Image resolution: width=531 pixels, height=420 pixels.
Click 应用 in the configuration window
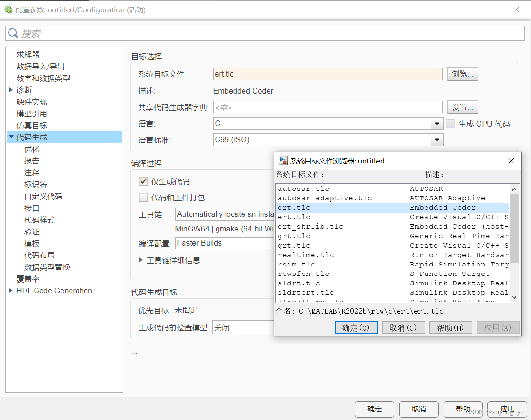click(x=507, y=409)
